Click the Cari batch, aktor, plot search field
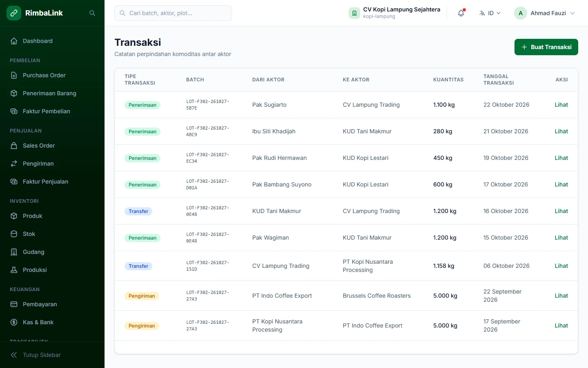This screenshot has height=368, width=588. tap(173, 13)
